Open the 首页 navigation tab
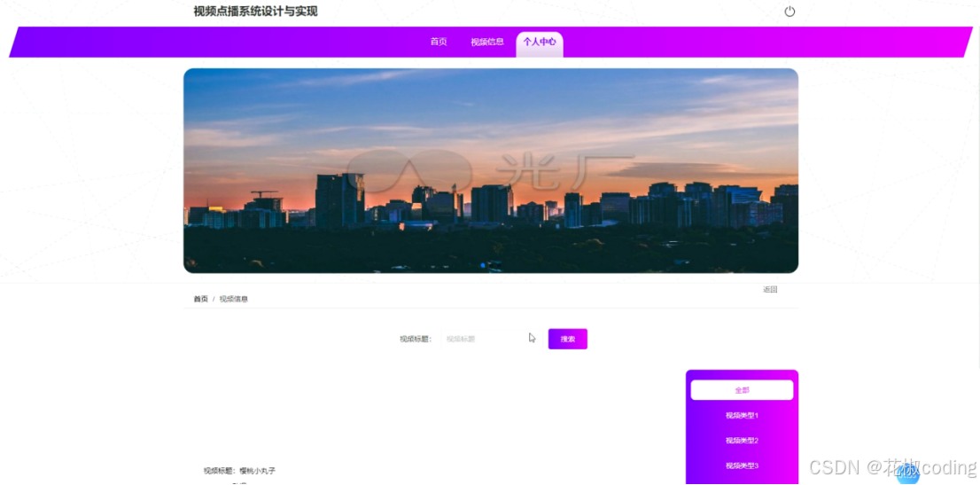This screenshot has height=485, width=980. [x=439, y=42]
